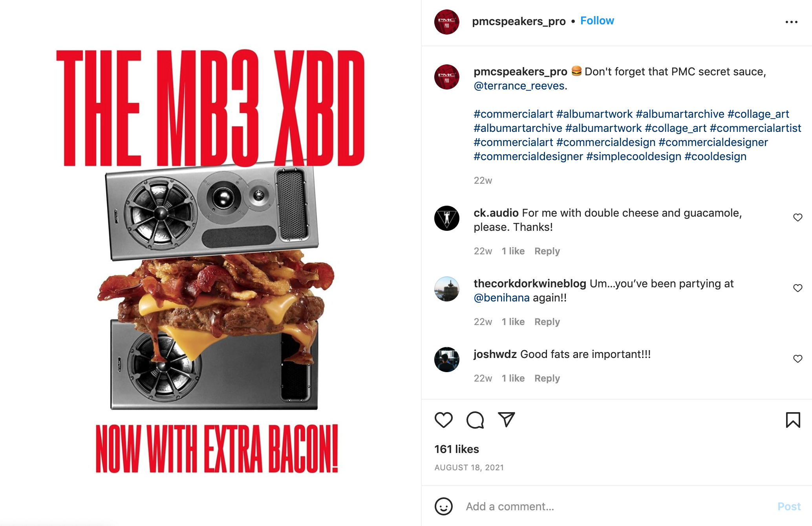812x526 pixels.
Task: Click the MB3 XBD bacon speaker image
Action: point(210,262)
